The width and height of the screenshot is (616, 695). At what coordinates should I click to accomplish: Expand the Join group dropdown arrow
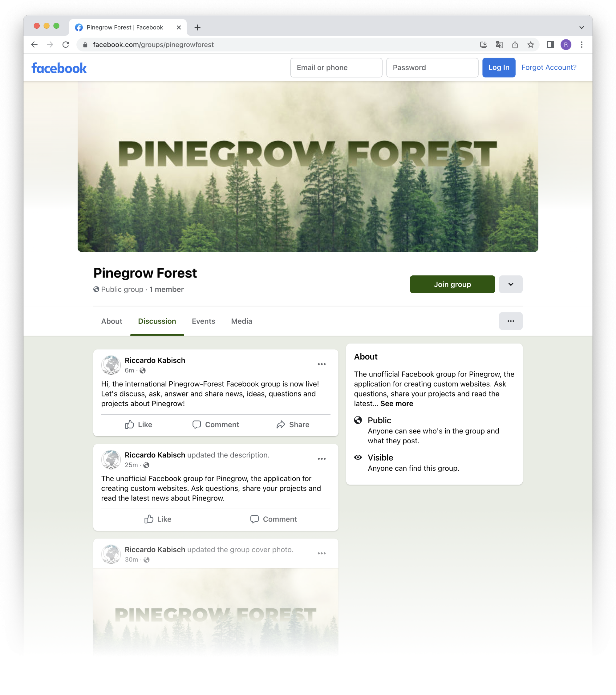[x=511, y=284]
